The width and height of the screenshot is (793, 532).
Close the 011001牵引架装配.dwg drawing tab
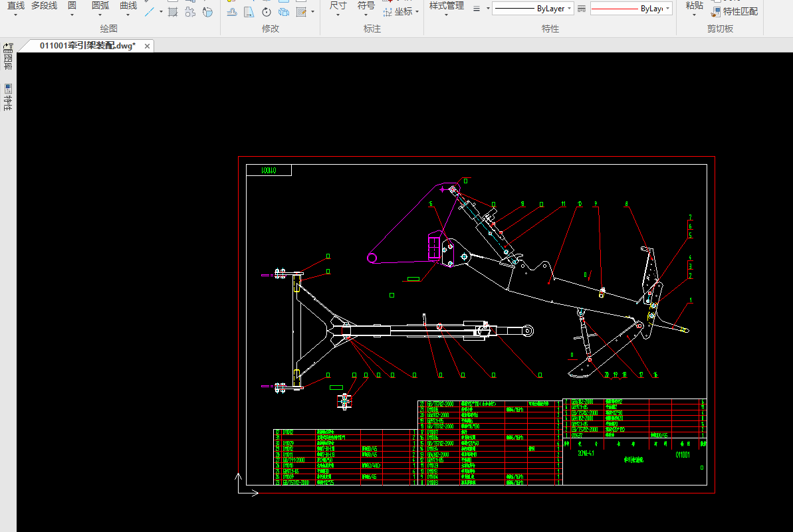(148, 46)
